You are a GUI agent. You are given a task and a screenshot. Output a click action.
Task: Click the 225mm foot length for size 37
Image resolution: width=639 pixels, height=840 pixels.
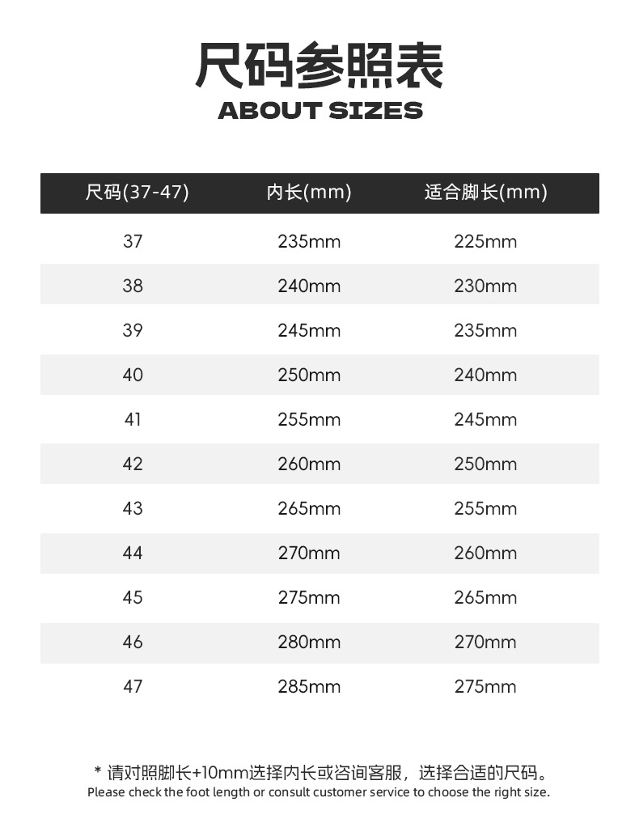click(x=486, y=242)
